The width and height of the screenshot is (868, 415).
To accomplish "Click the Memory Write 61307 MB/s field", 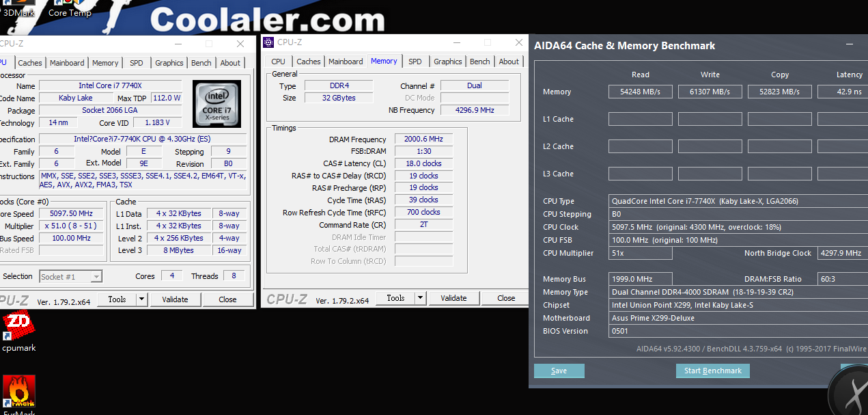I will coord(710,92).
